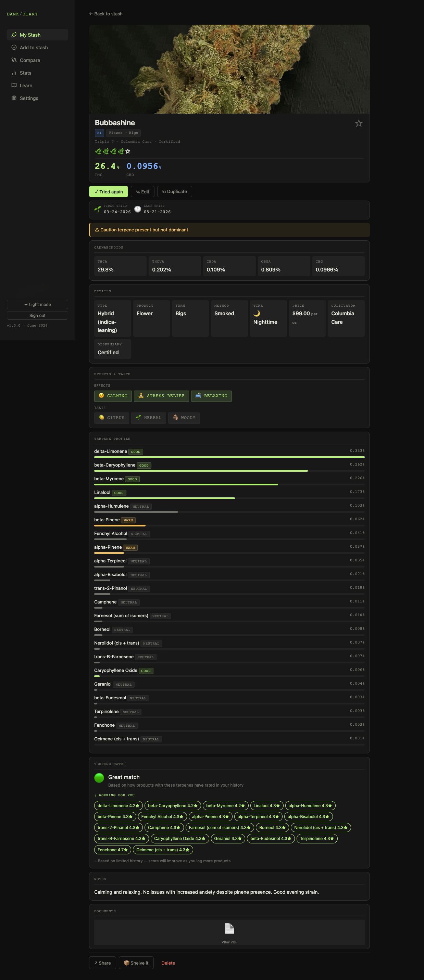Click the clock icon next to Last Tried
This screenshot has width=424, height=980.
point(137,209)
